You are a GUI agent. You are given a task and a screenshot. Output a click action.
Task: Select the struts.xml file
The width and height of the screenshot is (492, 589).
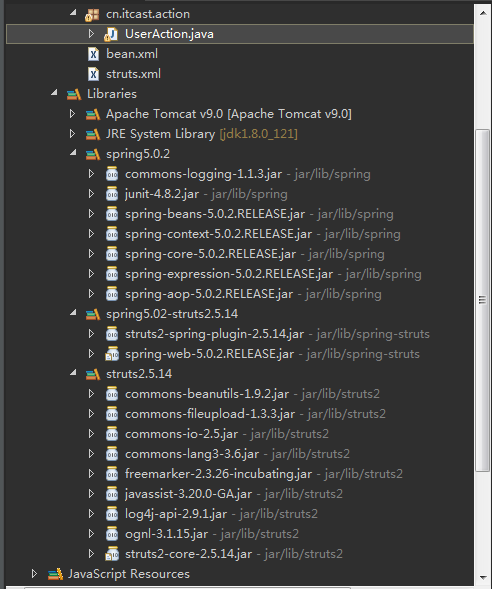(x=133, y=74)
